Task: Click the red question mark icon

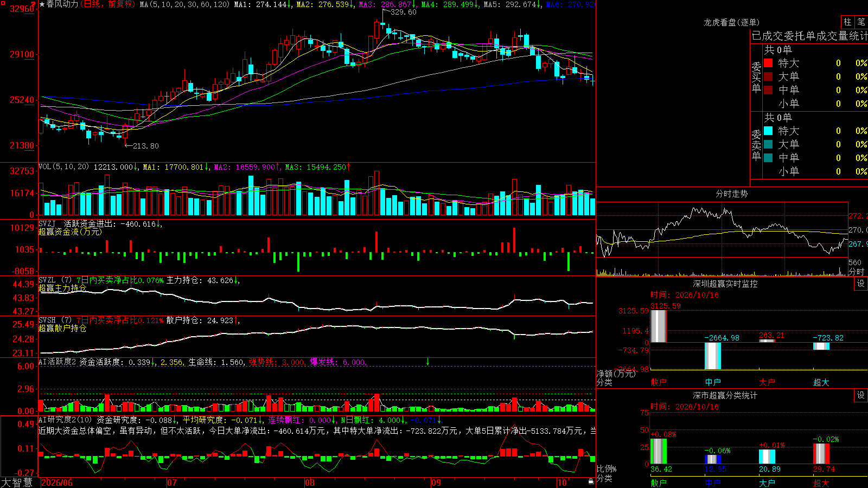Action: click(x=34, y=4)
